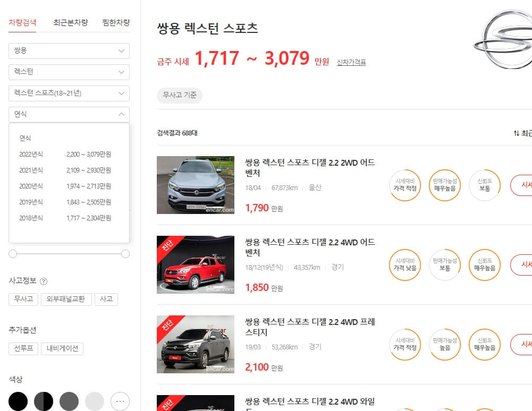Switch to the 찜한차량 tab
Screen dimensions: 532x411
point(116,23)
